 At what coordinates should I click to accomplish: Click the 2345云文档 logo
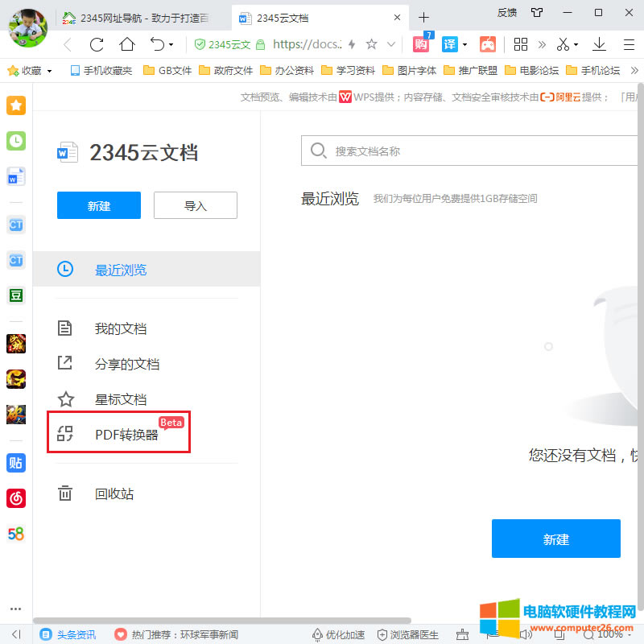[129, 152]
